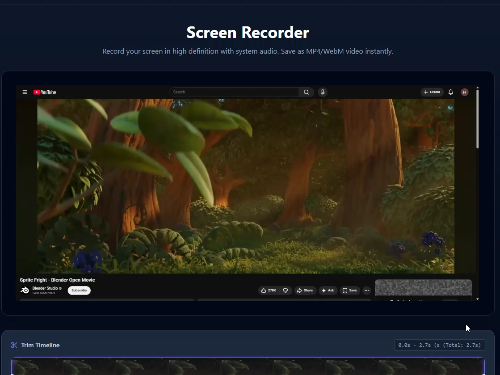Open the more actions ellipsis menu

click(x=367, y=291)
